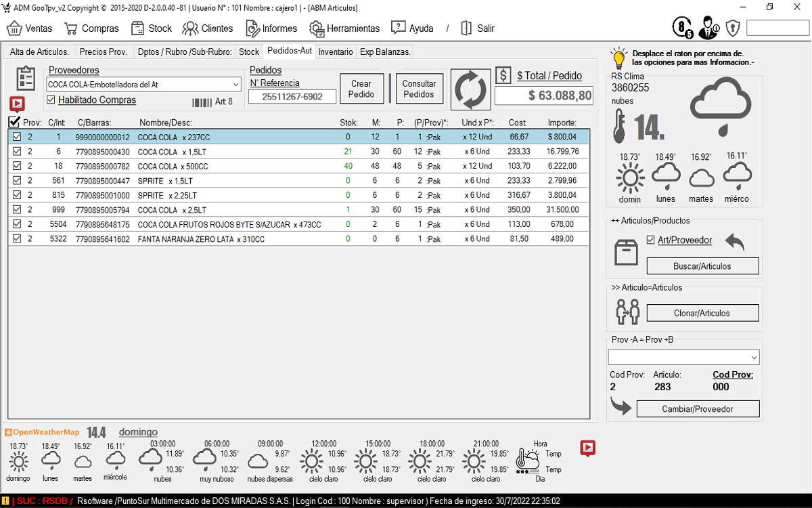Viewport: 812px width, 508px height.
Task: Click the product box icon
Action: [626, 252]
